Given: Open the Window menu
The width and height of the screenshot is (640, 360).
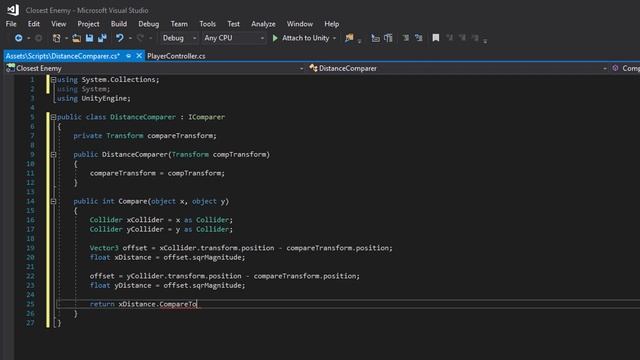Looking at the screenshot, I should coord(300,24).
